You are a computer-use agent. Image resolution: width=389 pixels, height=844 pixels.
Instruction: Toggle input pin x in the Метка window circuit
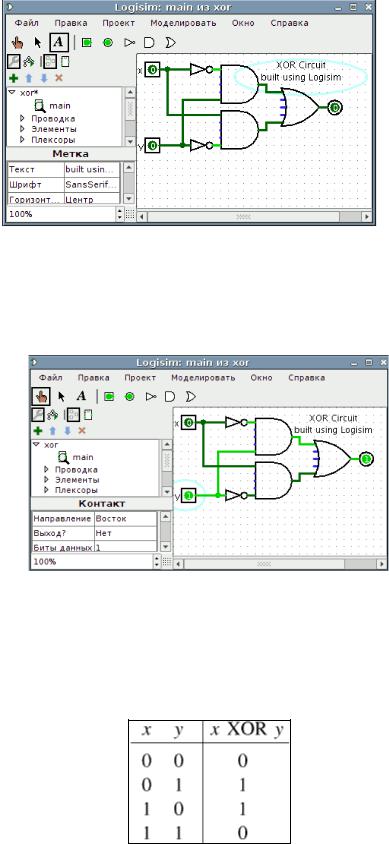coord(153,69)
